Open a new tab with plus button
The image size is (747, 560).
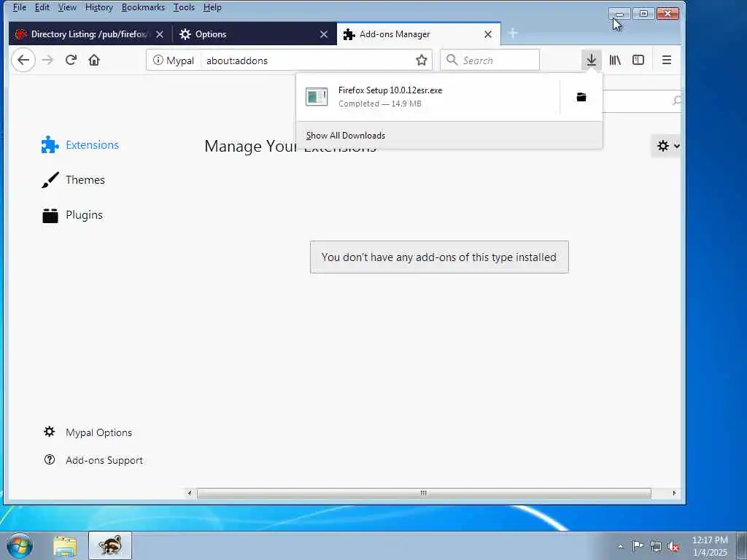513,34
